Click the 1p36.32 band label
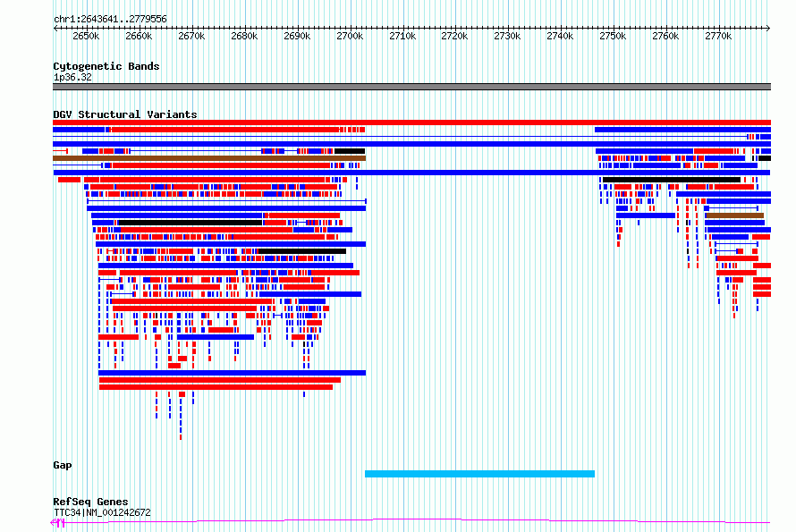796x532 pixels. (x=72, y=77)
